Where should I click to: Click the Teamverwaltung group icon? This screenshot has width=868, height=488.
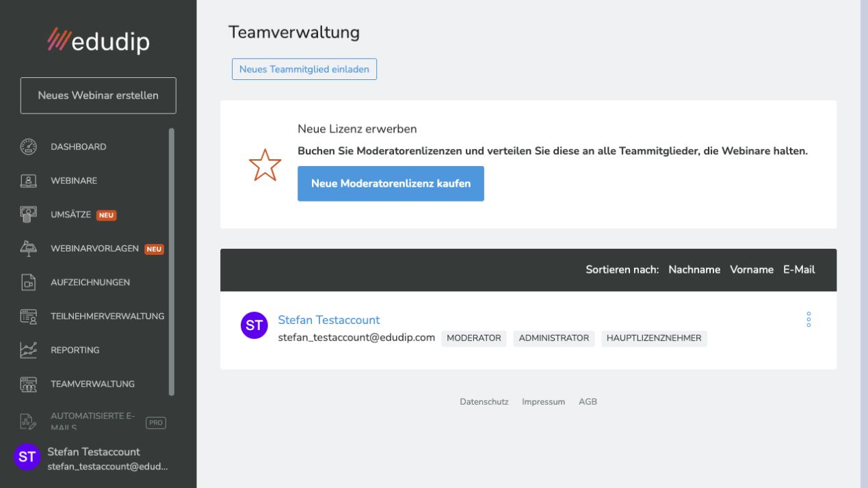[28, 384]
